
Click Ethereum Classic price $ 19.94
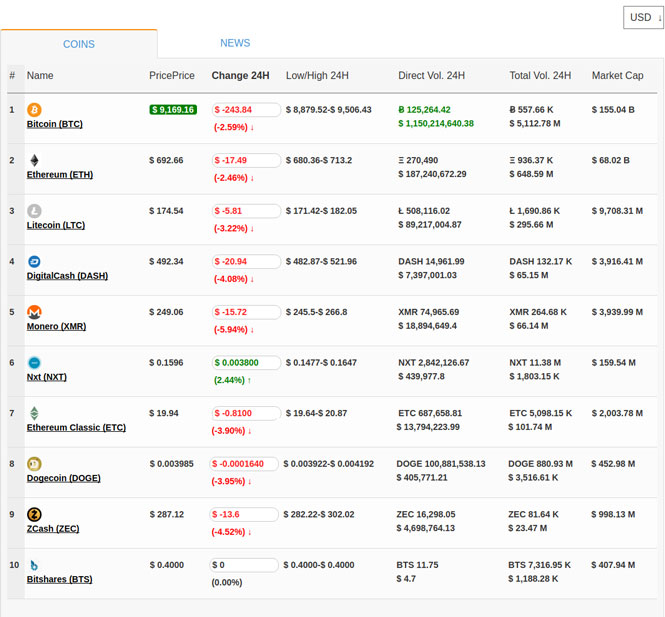point(164,413)
